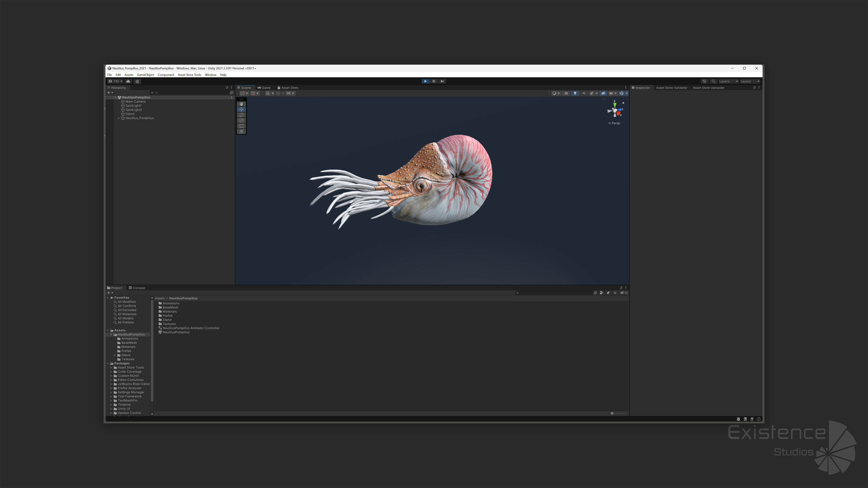Open the undo history icon
Screen dimensions: 868x488
(704, 81)
